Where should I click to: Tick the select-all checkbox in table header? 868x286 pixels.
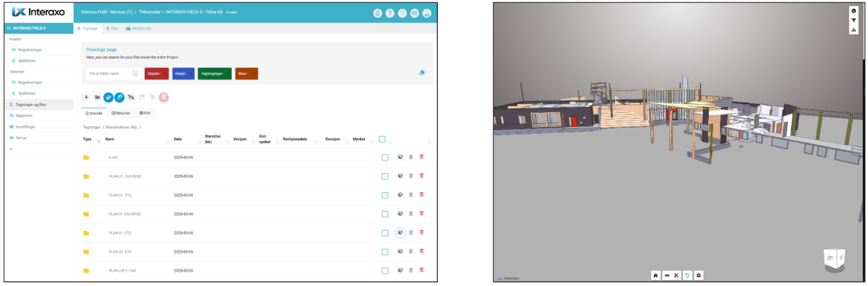coord(382,139)
